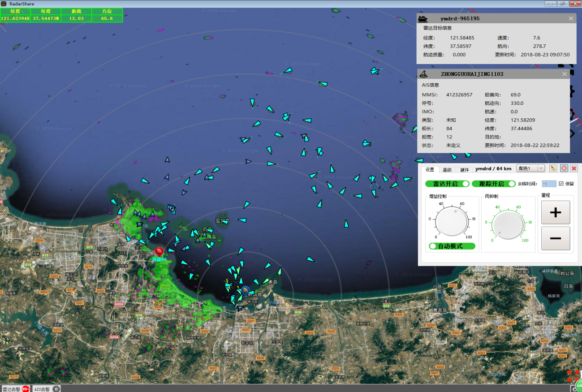
Task: Open the 硬件 hardware tab
Action: [x=465, y=170]
